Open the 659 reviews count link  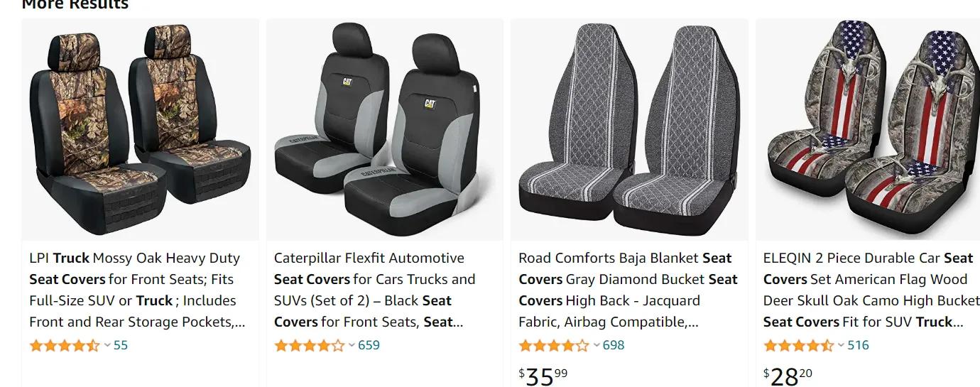[x=369, y=345]
